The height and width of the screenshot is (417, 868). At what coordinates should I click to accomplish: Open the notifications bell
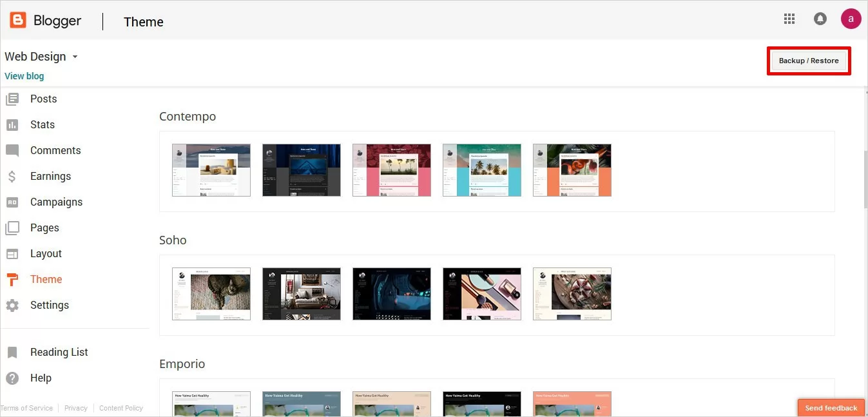coord(820,19)
